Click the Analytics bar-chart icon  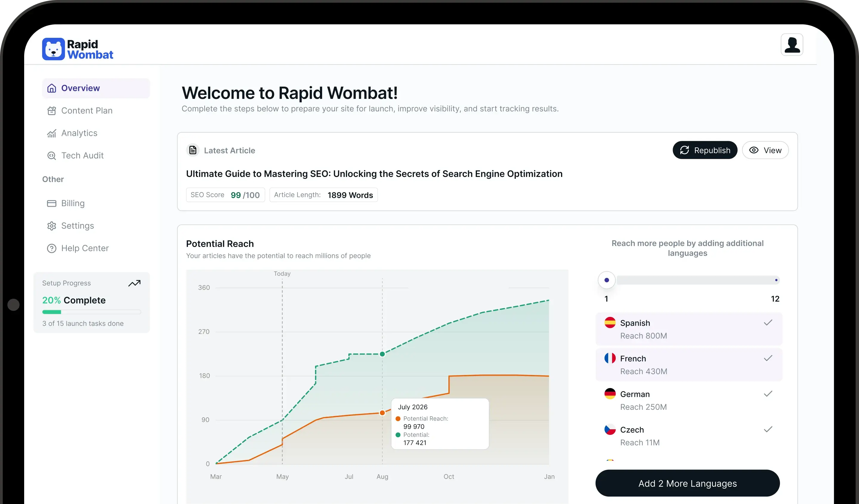click(52, 133)
